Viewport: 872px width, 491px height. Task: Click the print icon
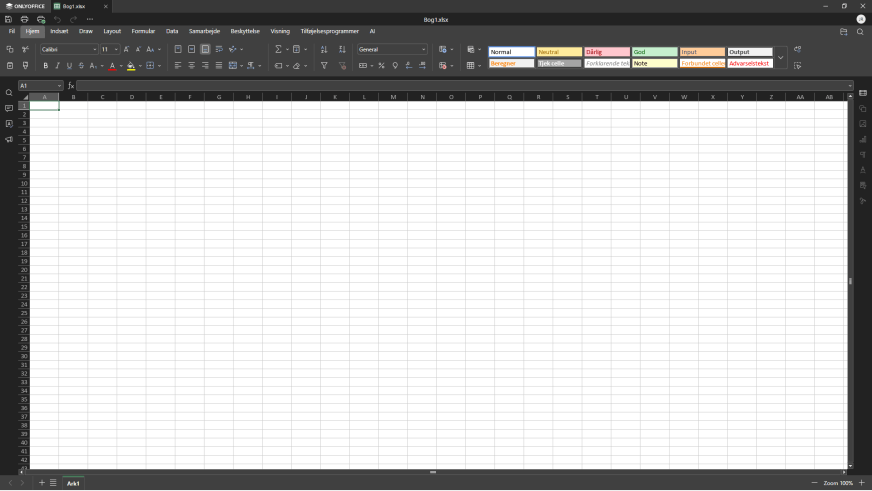[25, 19]
